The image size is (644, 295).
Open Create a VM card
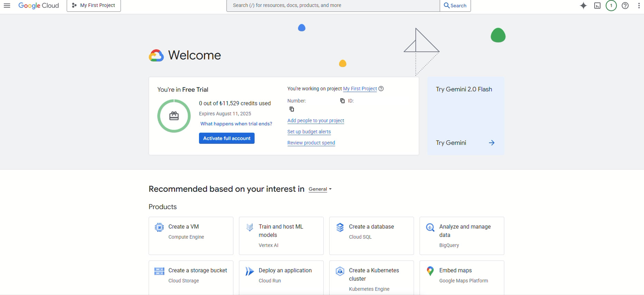191,236
